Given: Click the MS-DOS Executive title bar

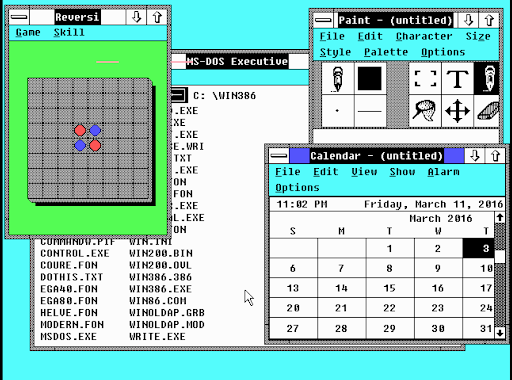Looking at the screenshot, I should [x=240, y=61].
